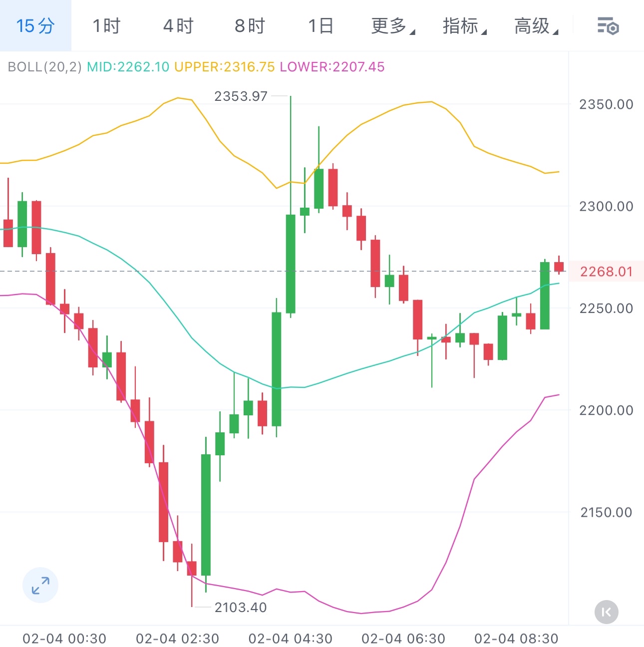This screenshot has width=644, height=647.
Task: Click the 2353.97 high price marker
Action: [x=241, y=96]
